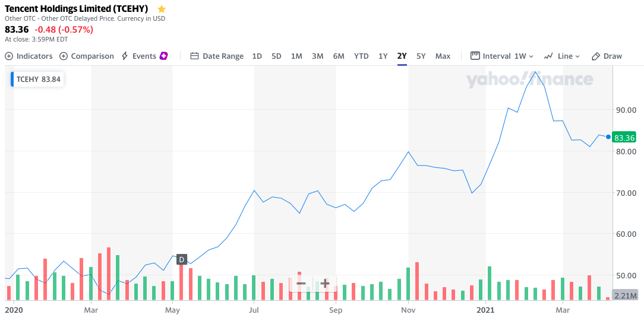Click the gold watchlist star icon

[162, 9]
